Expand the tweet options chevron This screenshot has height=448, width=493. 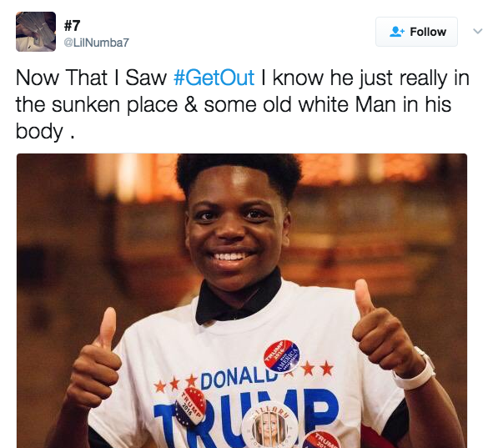point(478,31)
